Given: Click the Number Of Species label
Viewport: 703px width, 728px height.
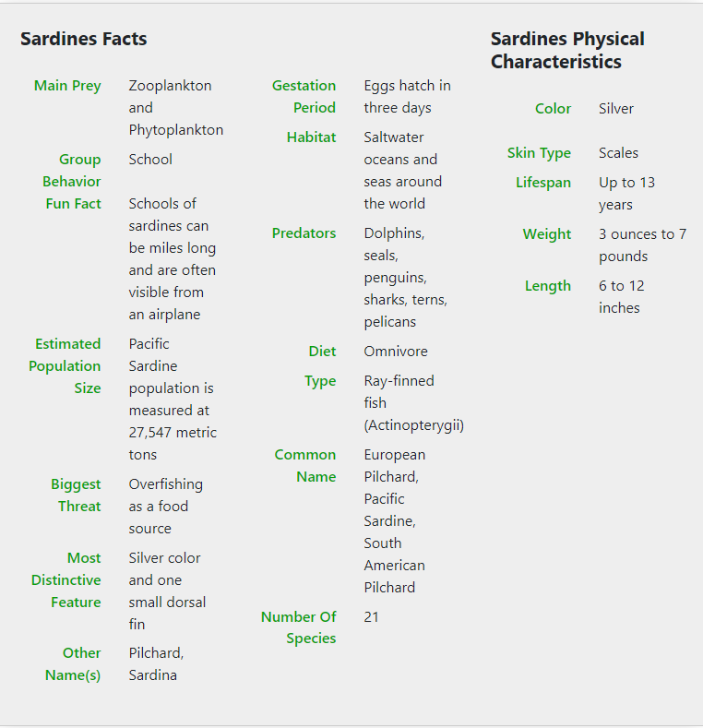Looking at the screenshot, I should [299, 627].
